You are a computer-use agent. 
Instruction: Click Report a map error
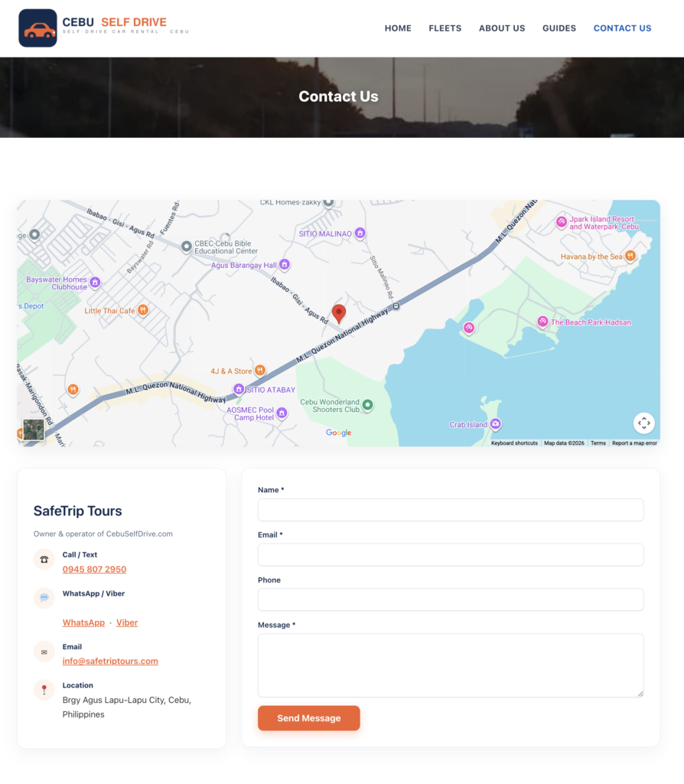634,443
